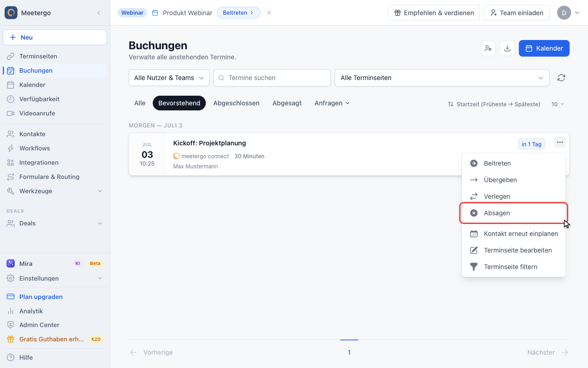
Task: Open Alle Nutzer & Teams dropdown
Action: pyautogui.click(x=169, y=78)
